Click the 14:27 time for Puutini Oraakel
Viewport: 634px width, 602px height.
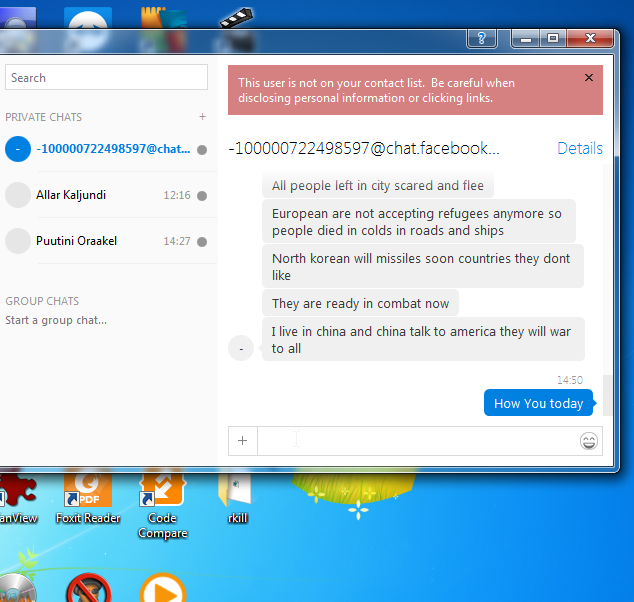177,241
